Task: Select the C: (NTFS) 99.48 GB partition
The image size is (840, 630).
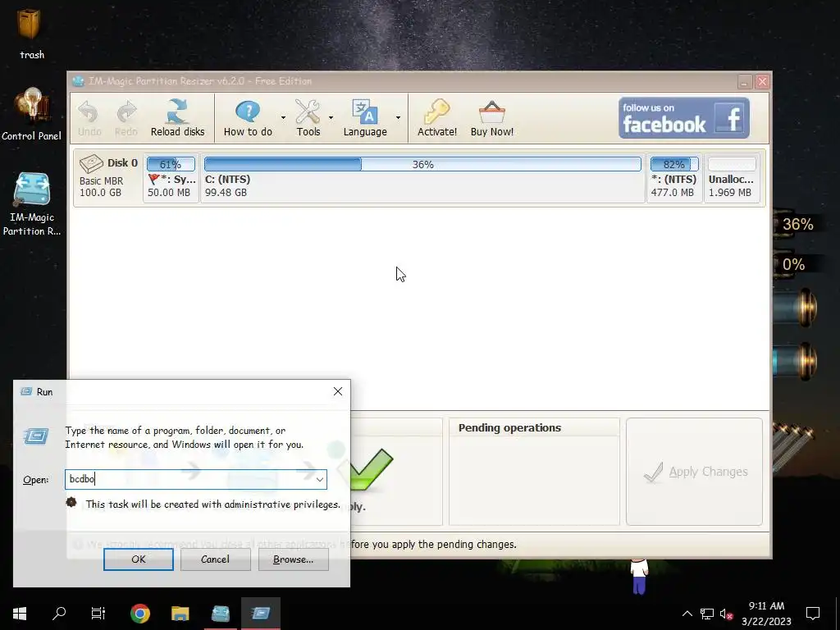Action: 422,178
